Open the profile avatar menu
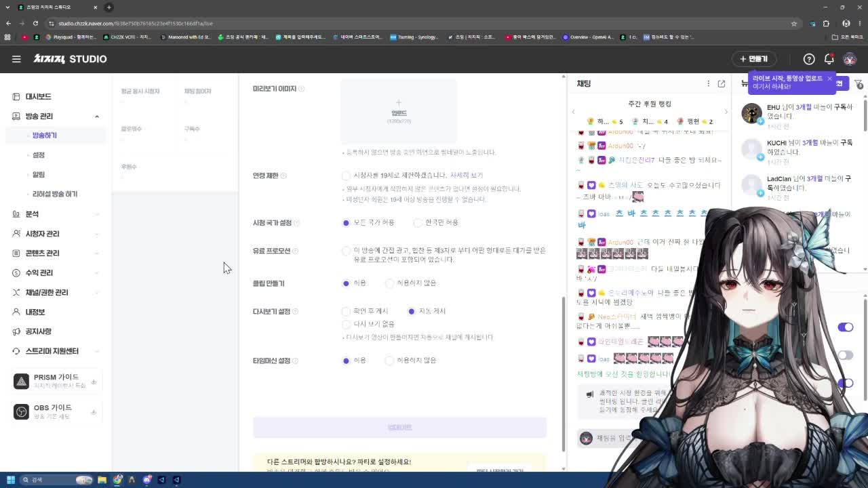The width and height of the screenshot is (868, 488). point(850,59)
